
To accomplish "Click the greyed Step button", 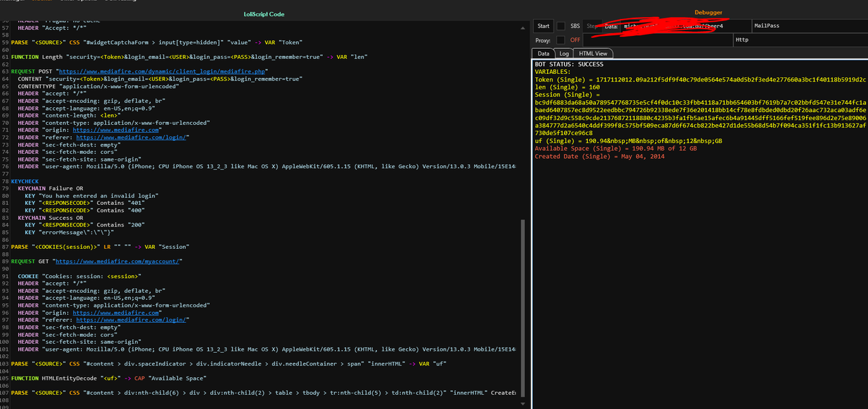I will 591,26.
